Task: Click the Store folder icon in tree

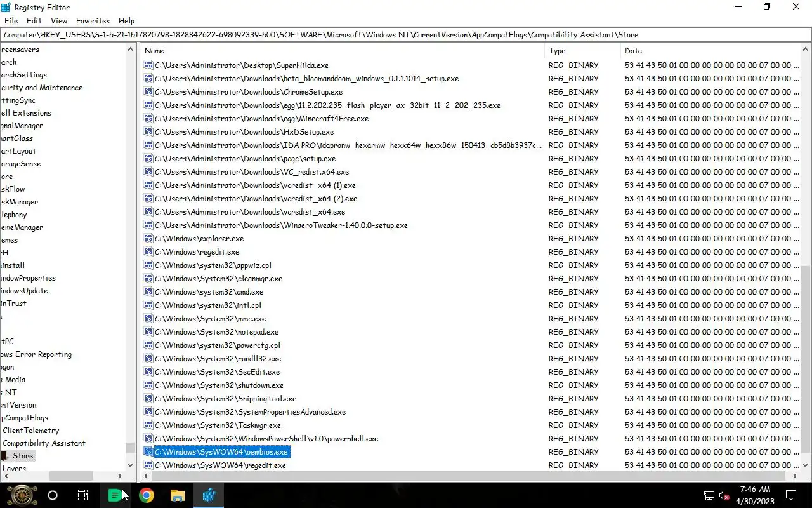Action: pos(5,456)
